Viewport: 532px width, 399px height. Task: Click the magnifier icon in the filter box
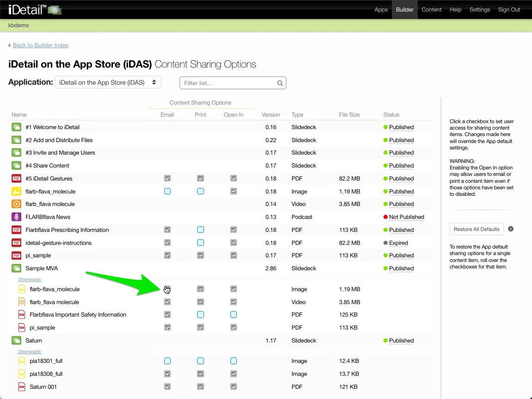(x=280, y=83)
